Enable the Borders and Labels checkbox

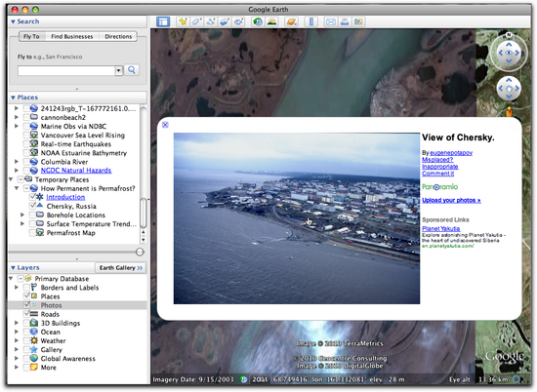click(26, 288)
